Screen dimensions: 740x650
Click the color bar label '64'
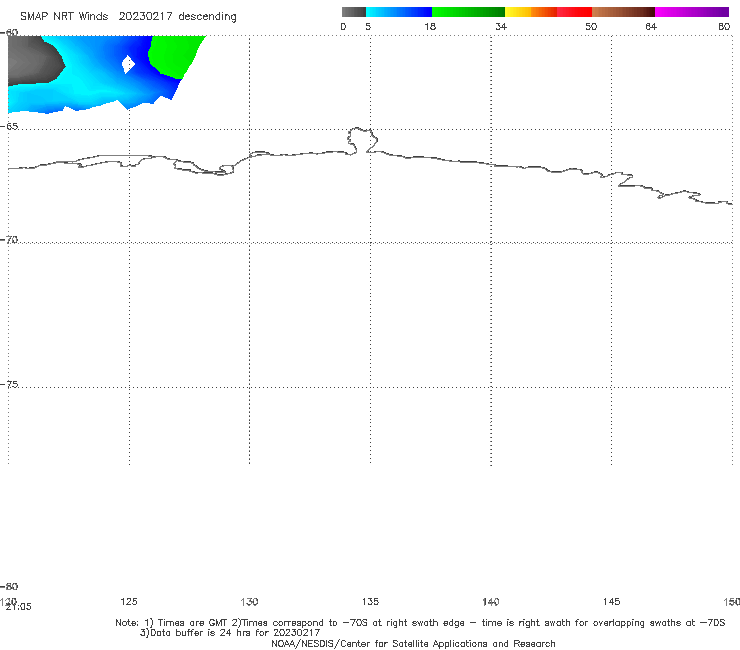click(x=651, y=26)
